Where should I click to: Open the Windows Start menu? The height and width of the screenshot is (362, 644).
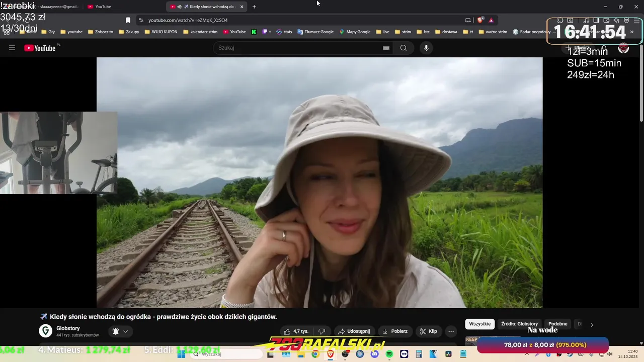coord(181,354)
